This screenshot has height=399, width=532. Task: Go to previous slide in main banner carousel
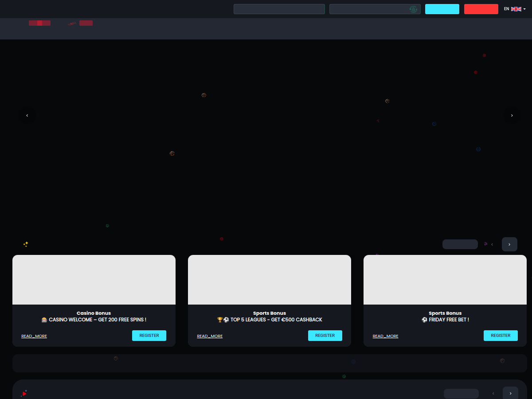point(27,115)
